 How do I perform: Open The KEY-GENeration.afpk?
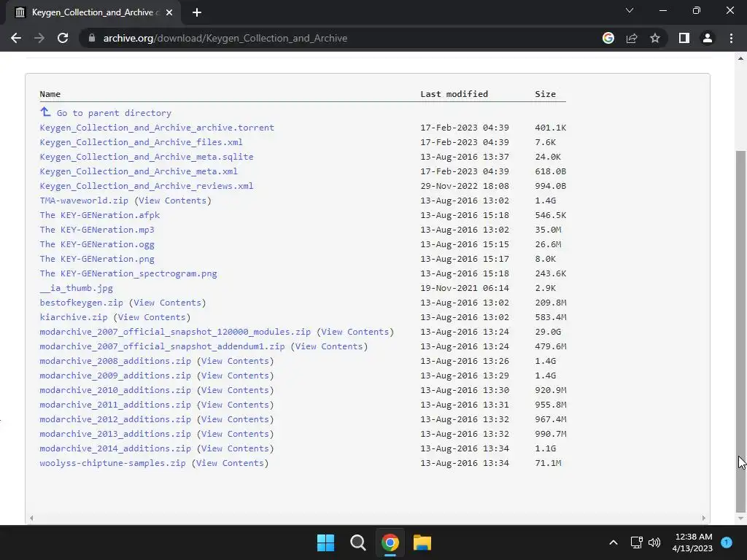tap(99, 215)
